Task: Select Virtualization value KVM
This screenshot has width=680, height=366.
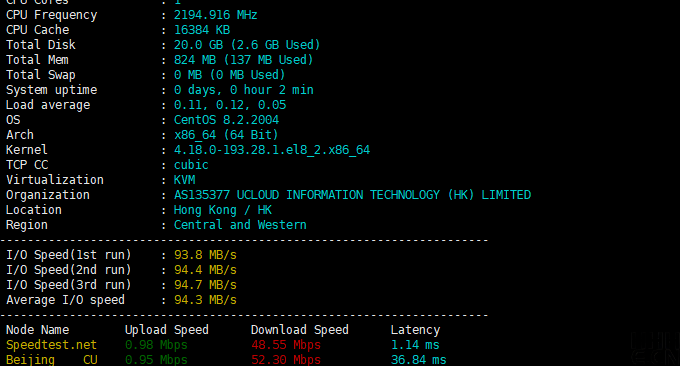Action: pyautogui.click(x=184, y=180)
